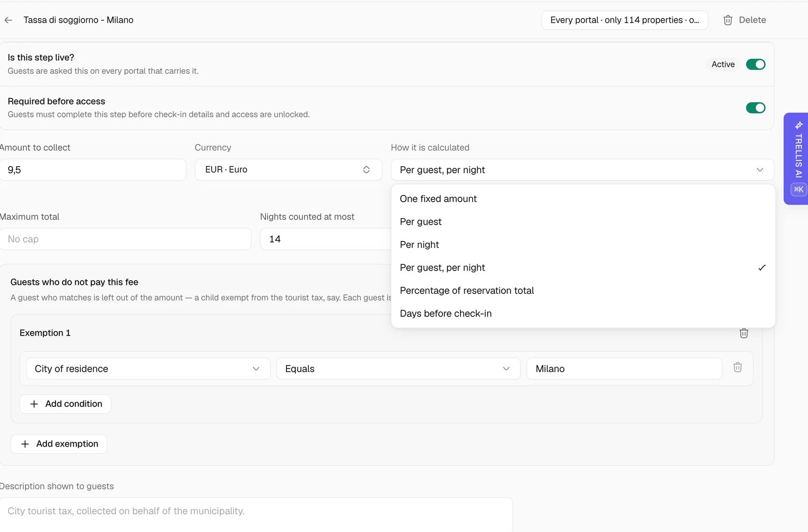The width and height of the screenshot is (808, 532).
Task: Click the plus icon on Add condition
Action: click(34, 404)
